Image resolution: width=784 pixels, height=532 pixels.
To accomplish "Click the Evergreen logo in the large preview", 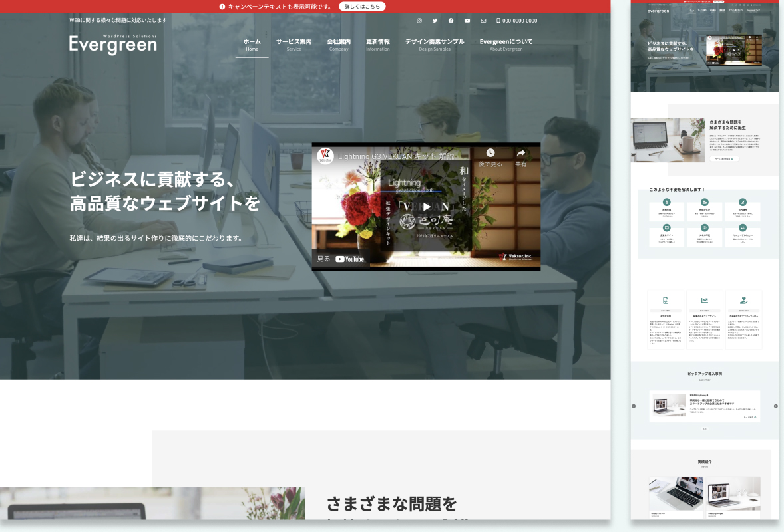I will pyautogui.click(x=113, y=44).
